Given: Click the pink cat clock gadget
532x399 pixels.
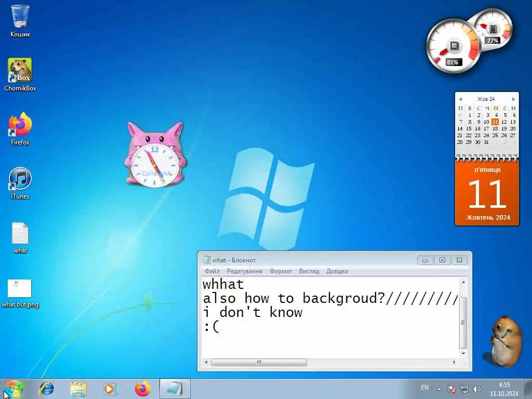Looking at the screenshot, I should [x=155, y=155].
